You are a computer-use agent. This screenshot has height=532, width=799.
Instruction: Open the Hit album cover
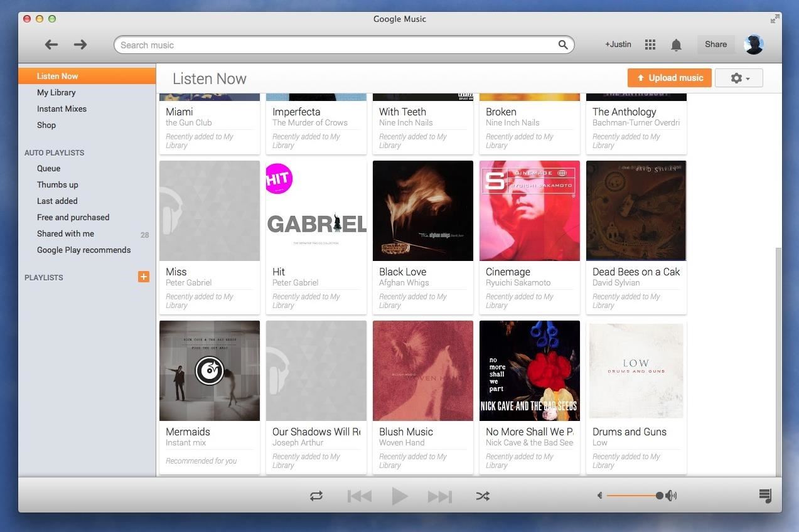coord(316,211)
